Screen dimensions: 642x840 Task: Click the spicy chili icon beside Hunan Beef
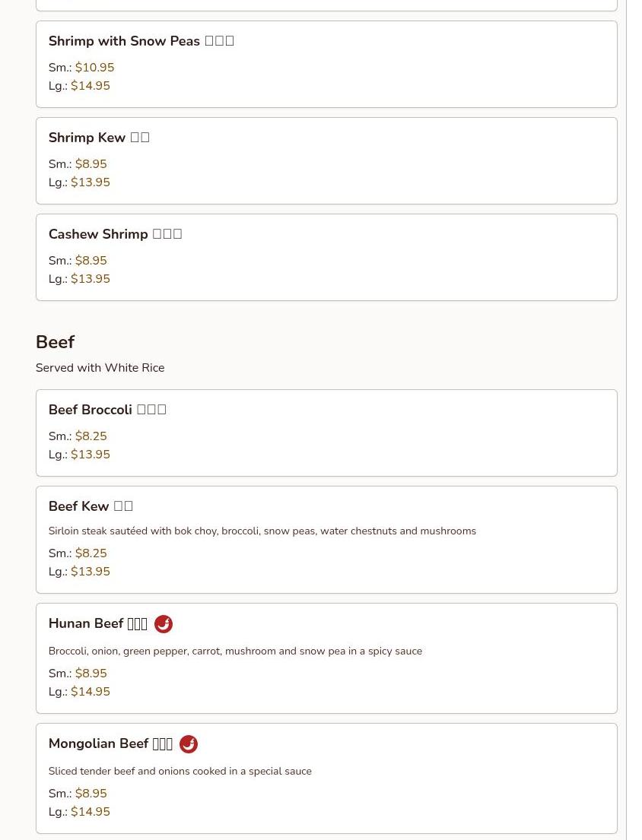coord(164,624)
